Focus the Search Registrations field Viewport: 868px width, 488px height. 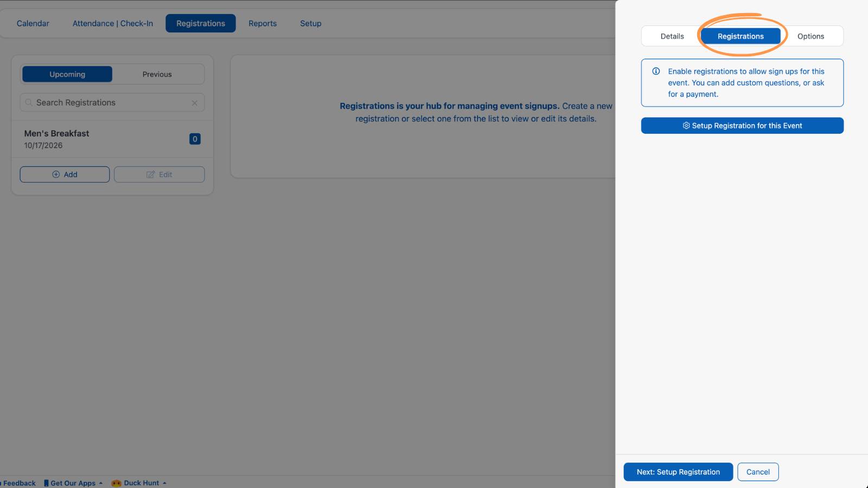[x=112, y=102]
